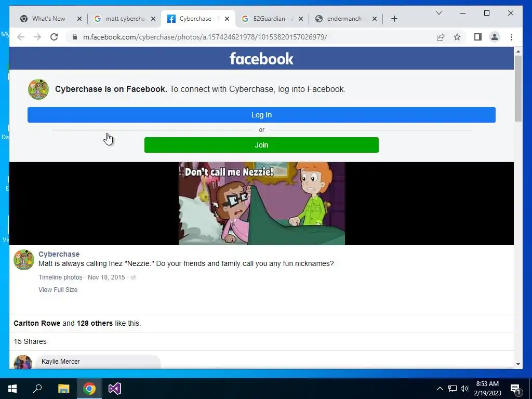
Task: Click the 15 Shares text
Action: coord(30,341)
